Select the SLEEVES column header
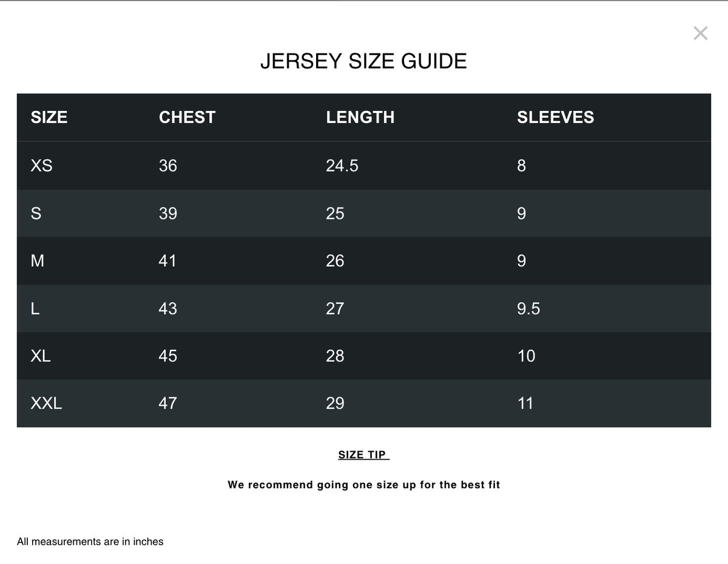Image resolution: width=728 pixels, height=564 pixels. 555,117
